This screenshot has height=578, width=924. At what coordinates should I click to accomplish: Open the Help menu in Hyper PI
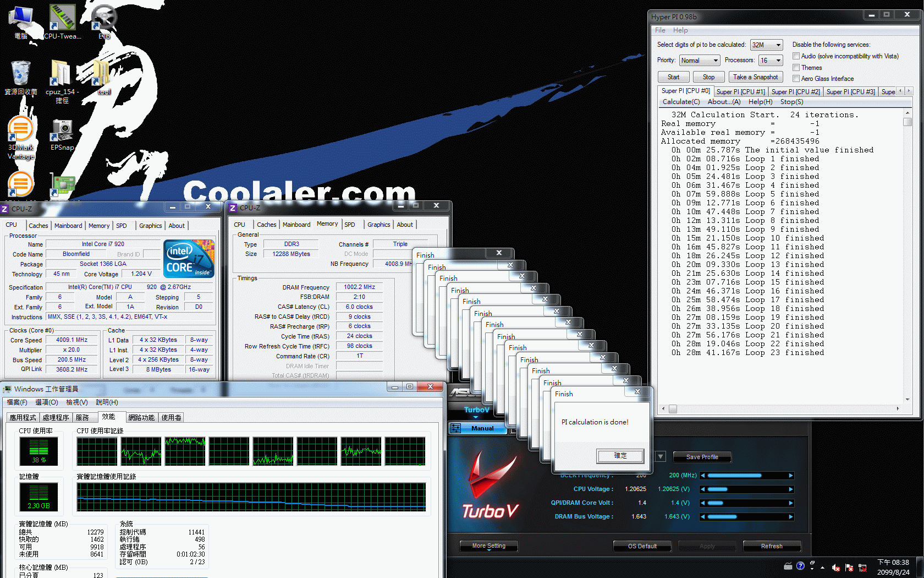(x=680, y=30)
